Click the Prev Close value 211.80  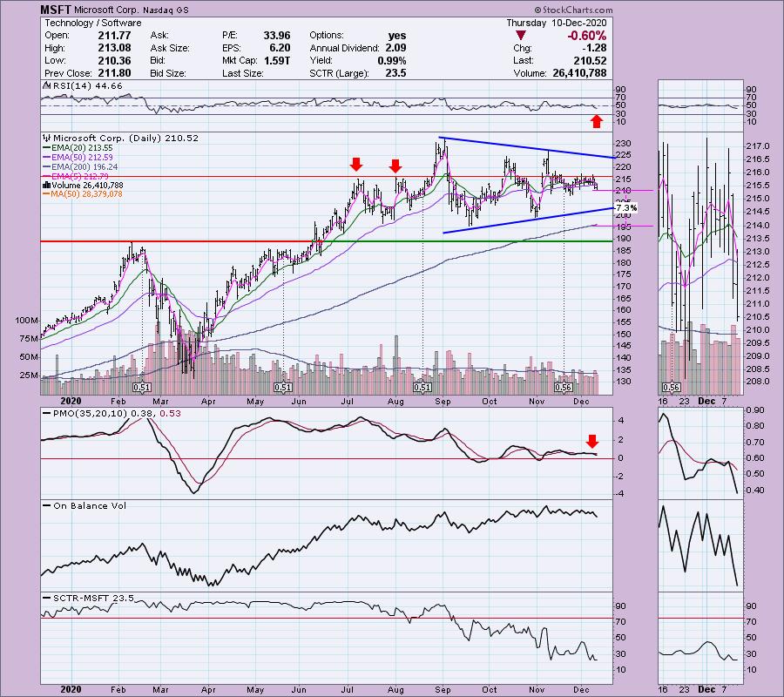pyautogui.click(x=114, y=73)
